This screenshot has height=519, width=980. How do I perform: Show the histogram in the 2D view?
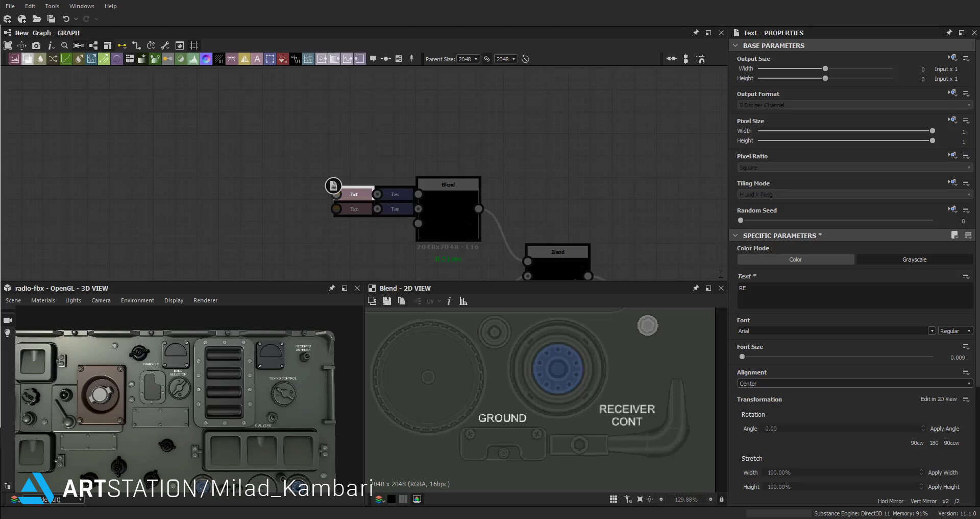click(462, 301)
